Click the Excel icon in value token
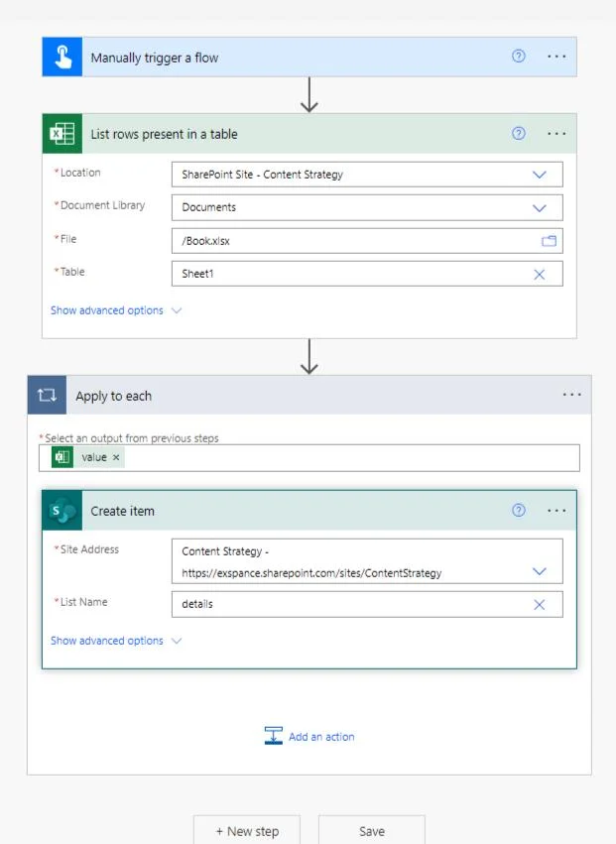Viewport: 616px width, 844px height. 62,457
